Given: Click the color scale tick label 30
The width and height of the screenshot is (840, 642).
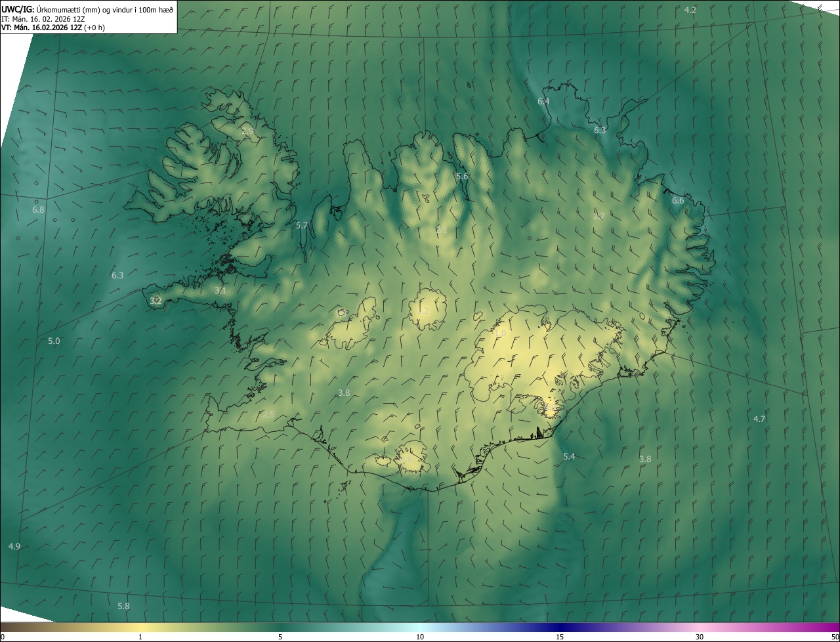Looking at the screenshot, I should [700, 637].
